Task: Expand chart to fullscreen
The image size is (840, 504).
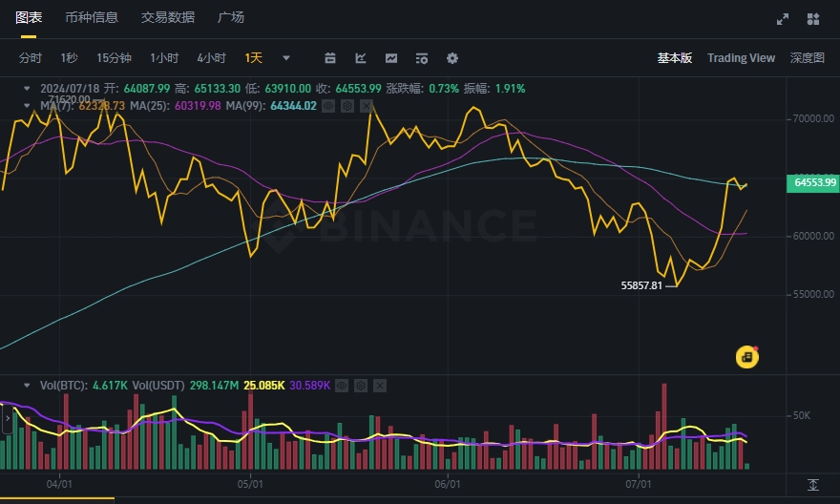Action: tap(783, 18)
